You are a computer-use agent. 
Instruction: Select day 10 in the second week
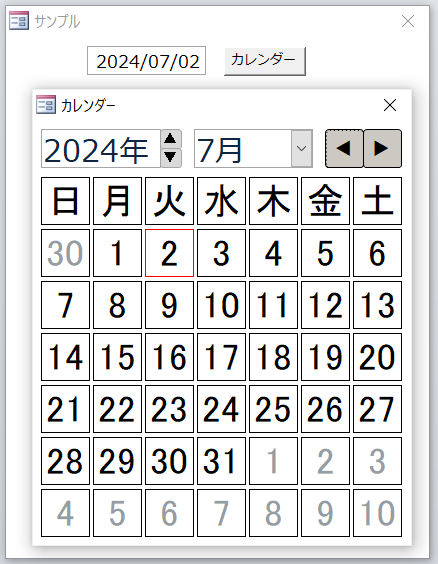pos(222,305)
